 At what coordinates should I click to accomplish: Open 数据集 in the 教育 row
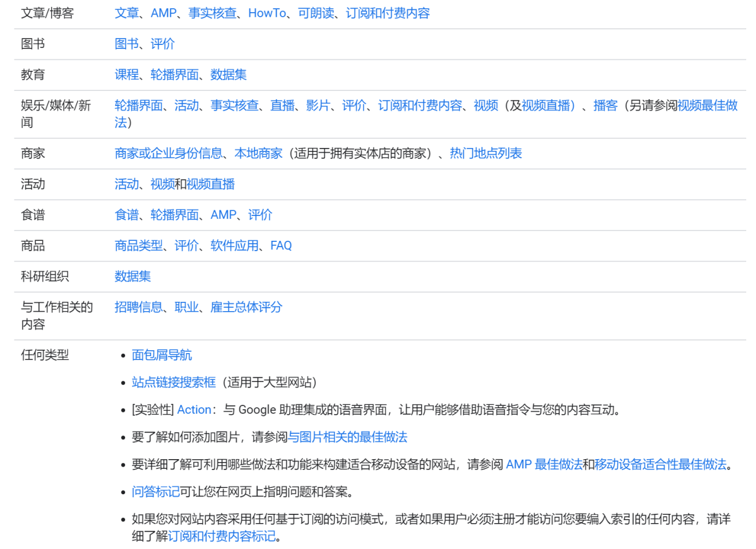point(229,74)
